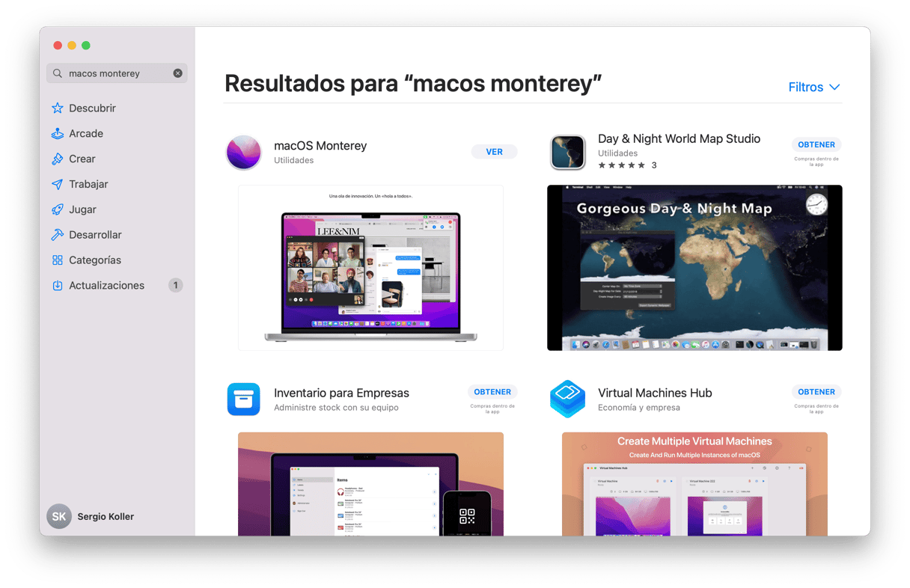Click the Jugar rocket icon
The width and height of the screenshot is (910, 588).
58,210
